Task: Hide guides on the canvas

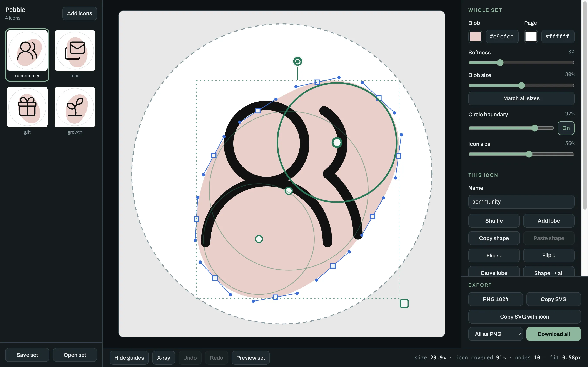Action: pyautogui.click(x=129, y=357)
